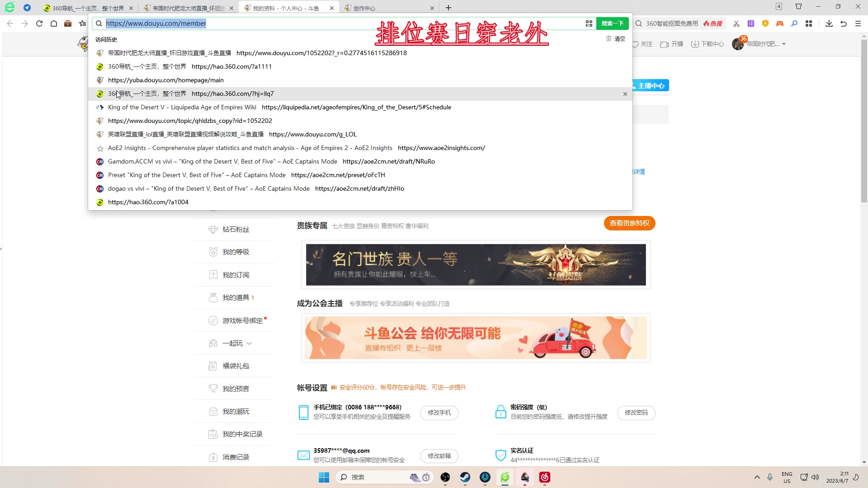Open King of the Desert V Liquipedia entry
Screen dimensions: 868x488
point(360,107)
